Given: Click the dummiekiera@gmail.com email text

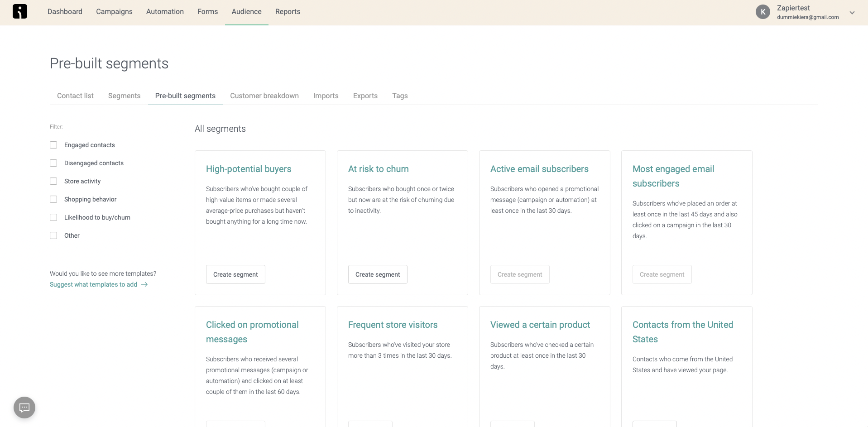Looking at the screenshot, I should (x=808, y=17).
